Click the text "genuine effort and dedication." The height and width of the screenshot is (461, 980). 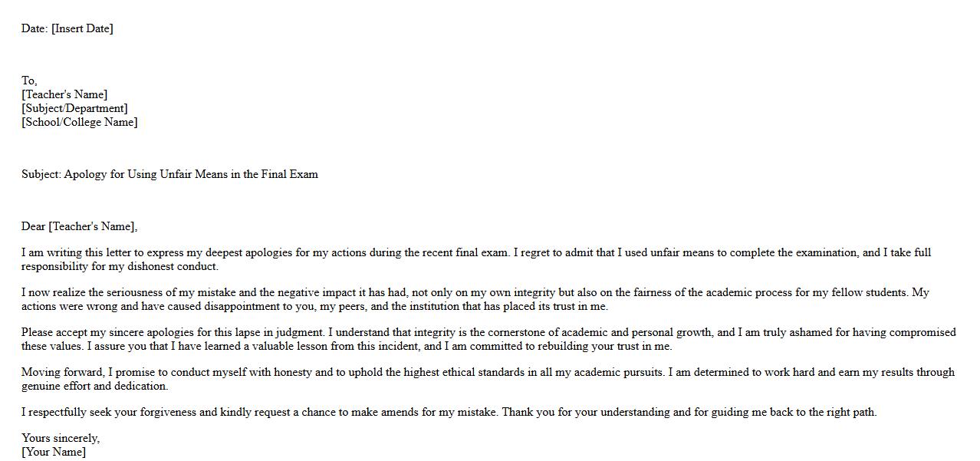coord(94,386)
